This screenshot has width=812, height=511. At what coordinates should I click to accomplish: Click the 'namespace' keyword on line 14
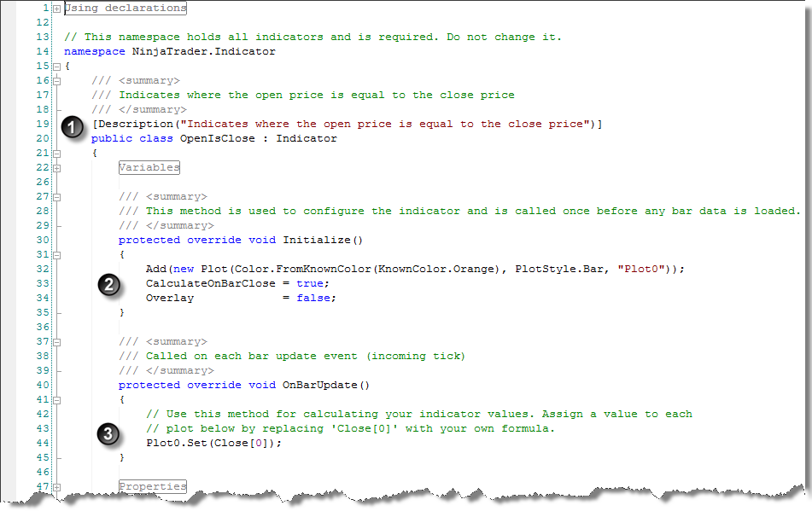click(x=94, y=51)
